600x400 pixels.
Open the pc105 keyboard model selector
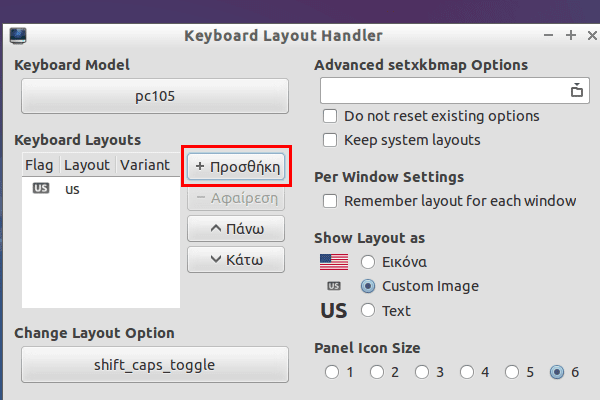click(155, 96)
